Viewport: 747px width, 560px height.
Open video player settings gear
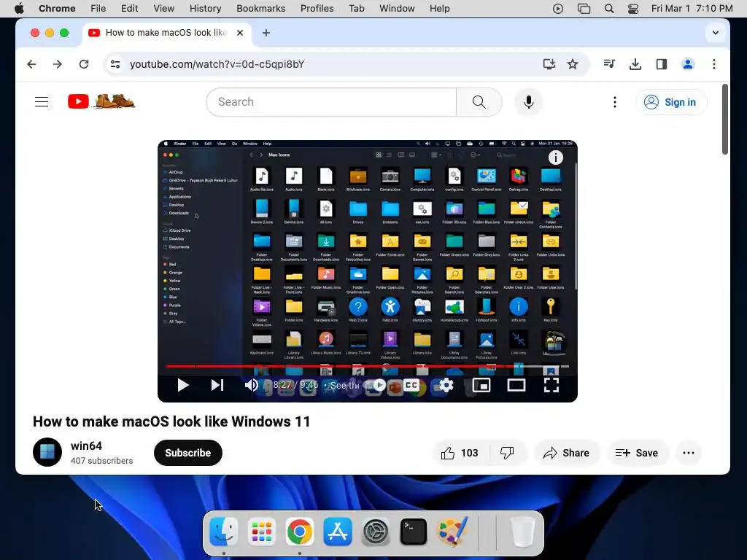[446, 385]
